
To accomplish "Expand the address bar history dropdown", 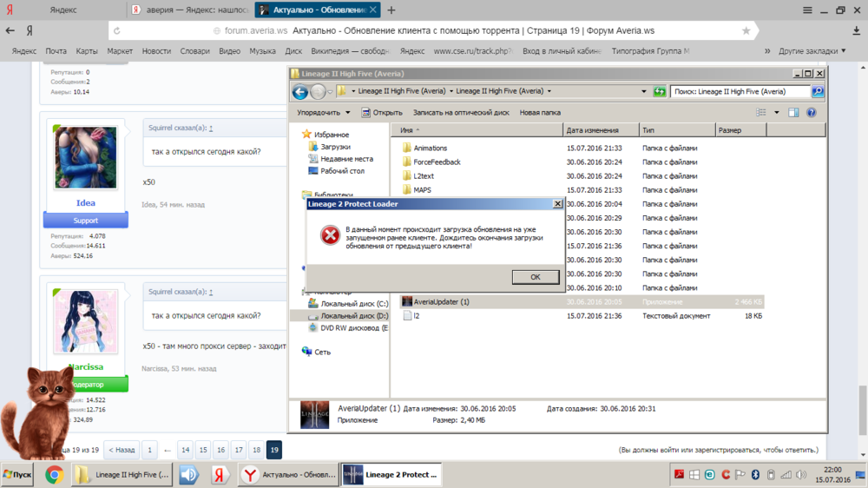I will coord(643,92).
